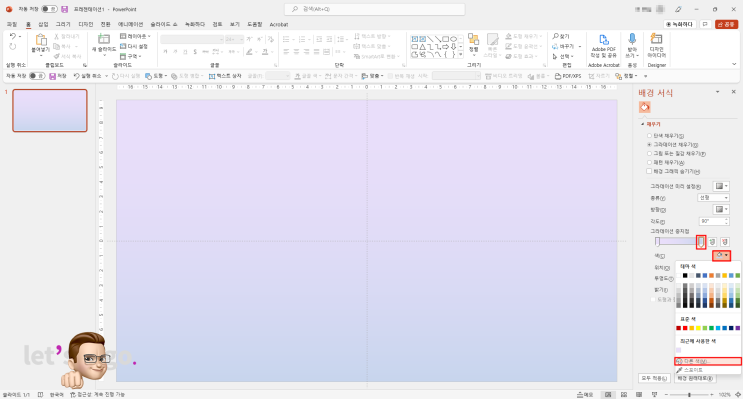
Task: Start Slide Show from status bar
Action: pos(654,394)
